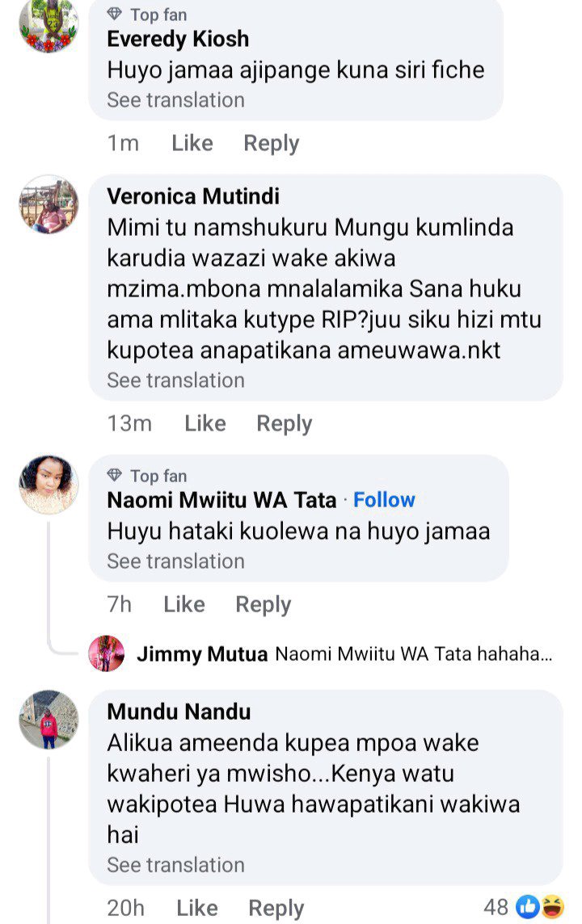Viewport: 582px width, 924px height.
Task: Follow Naomi Mwiitu WA Tata
Action: [384, 500]
